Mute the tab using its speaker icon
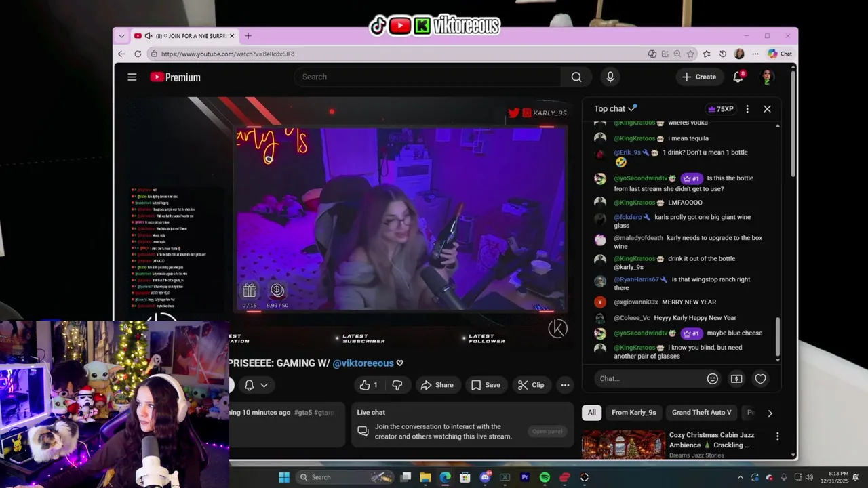The height and width of the screenshot is (488, 868). click(149, 36)
